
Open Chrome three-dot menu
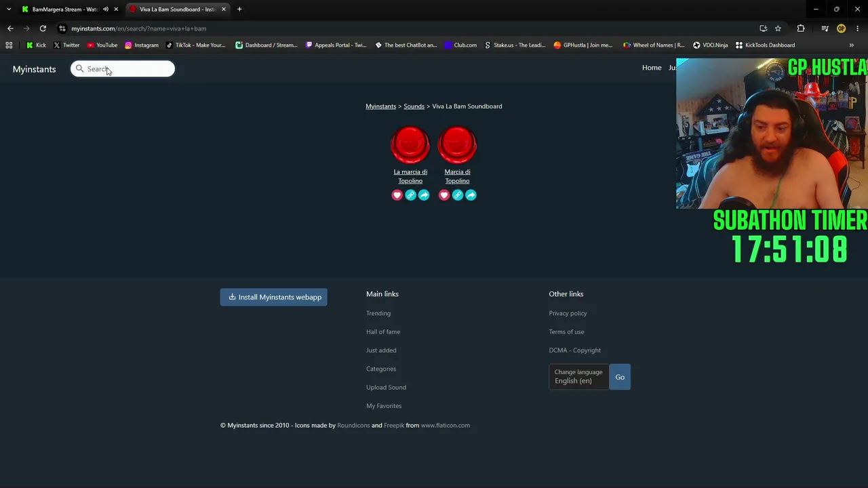point(858,28)
